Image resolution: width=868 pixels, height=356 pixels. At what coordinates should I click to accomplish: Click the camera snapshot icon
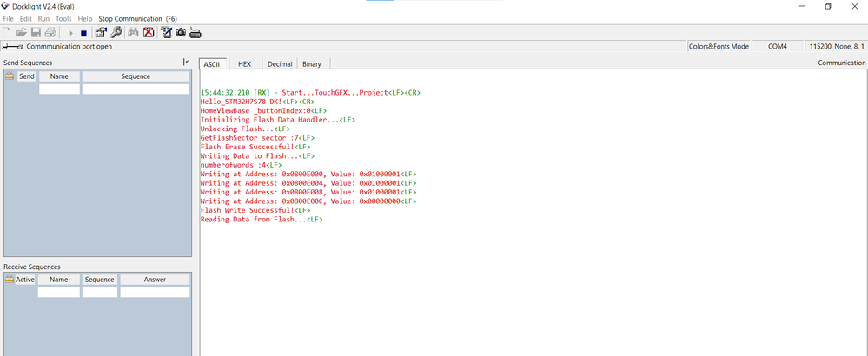181,33
